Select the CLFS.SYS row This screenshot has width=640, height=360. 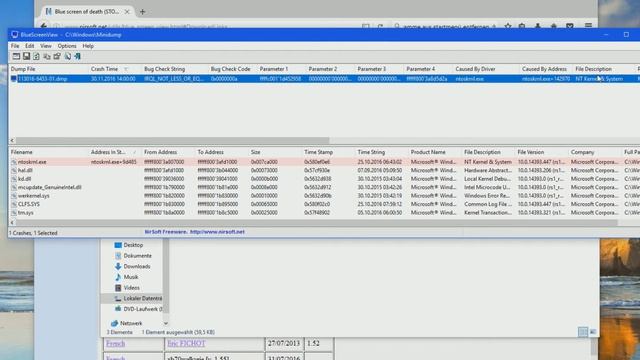[x=324, y=204]
